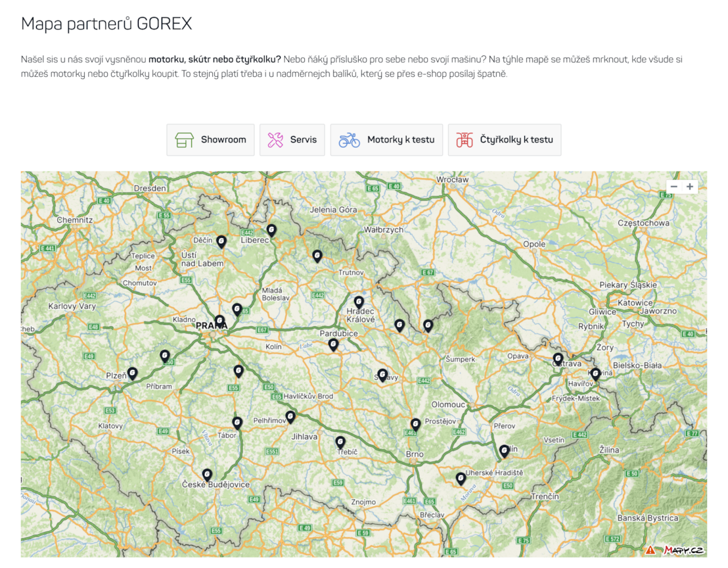This screenshot has height=568, width=728.
Task: Click the Opole city label
Action: [534, 244]
